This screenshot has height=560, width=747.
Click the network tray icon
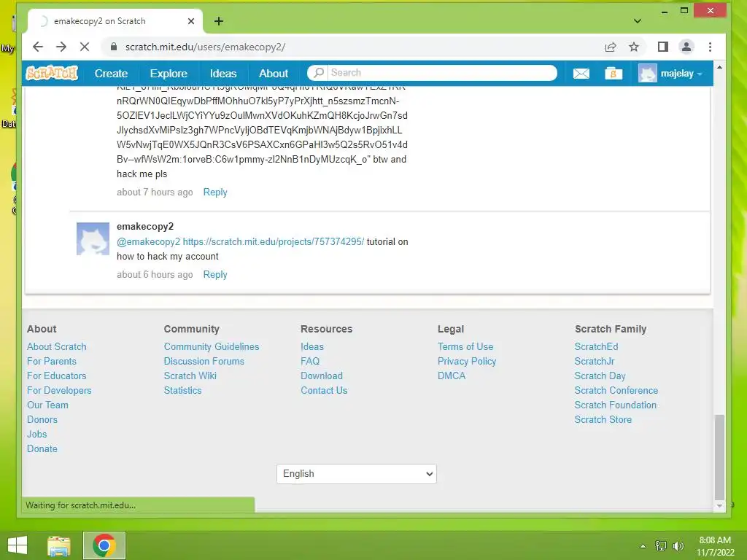pos(661,546)
